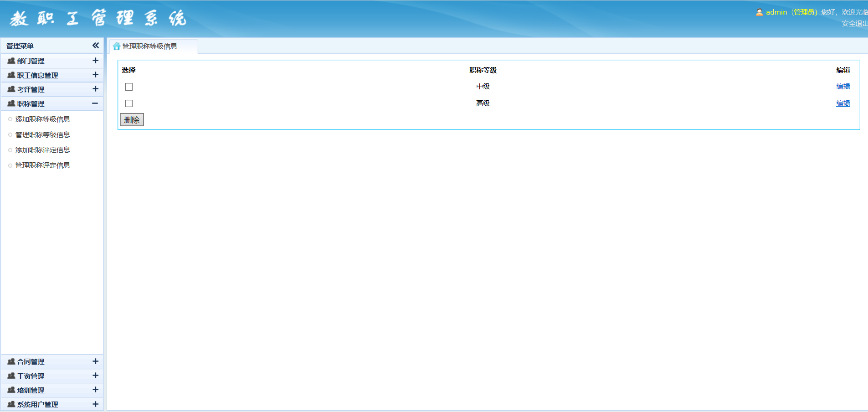
Task: Open 添加职称等级信息 menu item
Action: pyautogui.click(x=43, y=119)
